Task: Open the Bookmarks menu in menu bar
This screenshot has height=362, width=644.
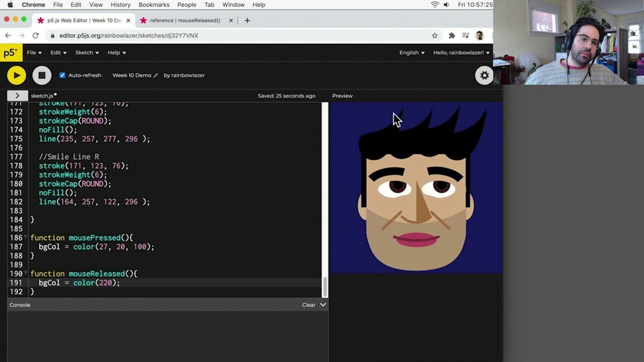Action: pos(154,5)
